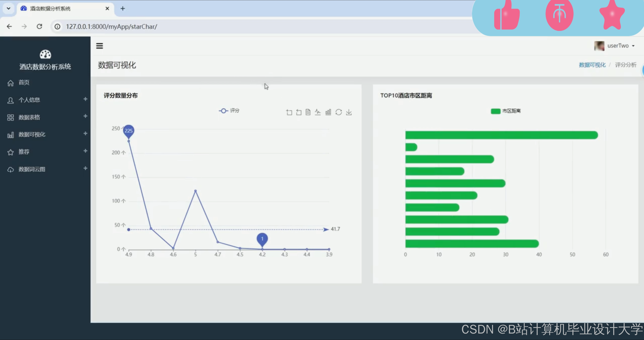This screenshot has width=644, height=340.
Task: Click the 41.7 average line label
Action: [336, 229]
